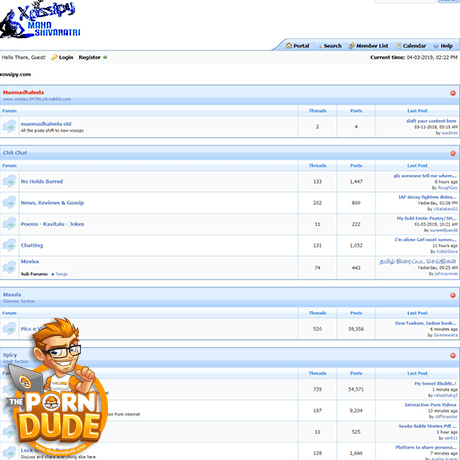Click the forum icon beside Movies
The height and width of the screenshot is (460, 460).
coord(9,267)
